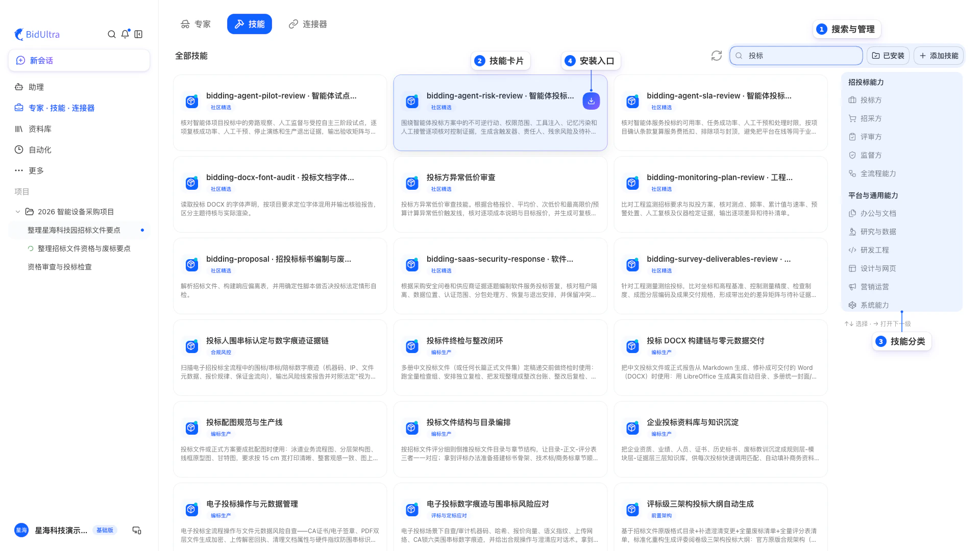Click 投标方异常低价审查 skill cube icon
980x551 pixels.
coord(412,183)
